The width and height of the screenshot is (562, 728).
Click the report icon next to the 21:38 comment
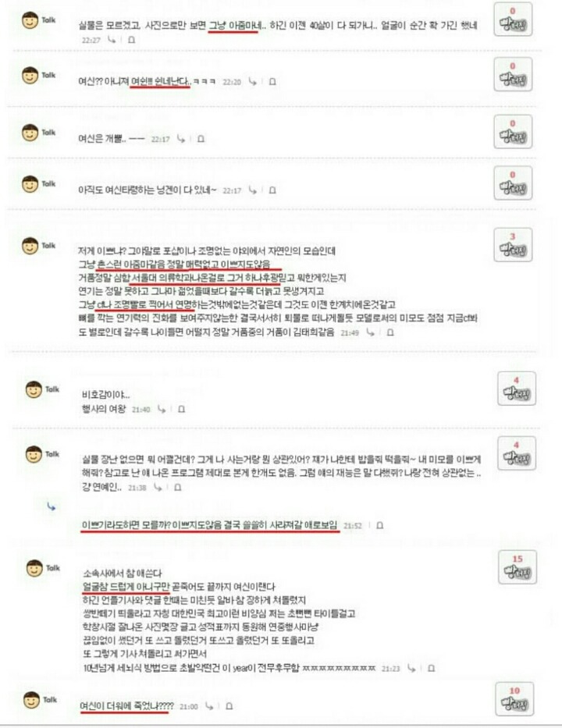point(177,488)
